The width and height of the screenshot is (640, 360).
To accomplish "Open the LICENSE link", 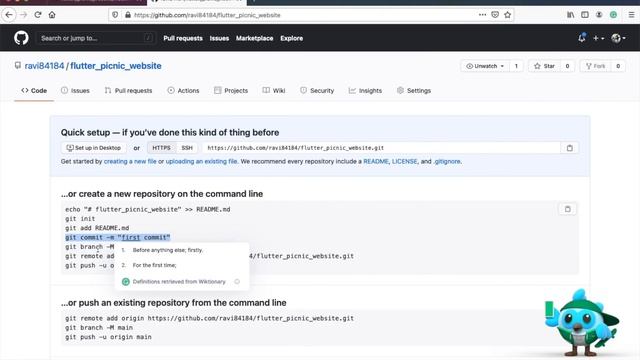I will point(404,161).
